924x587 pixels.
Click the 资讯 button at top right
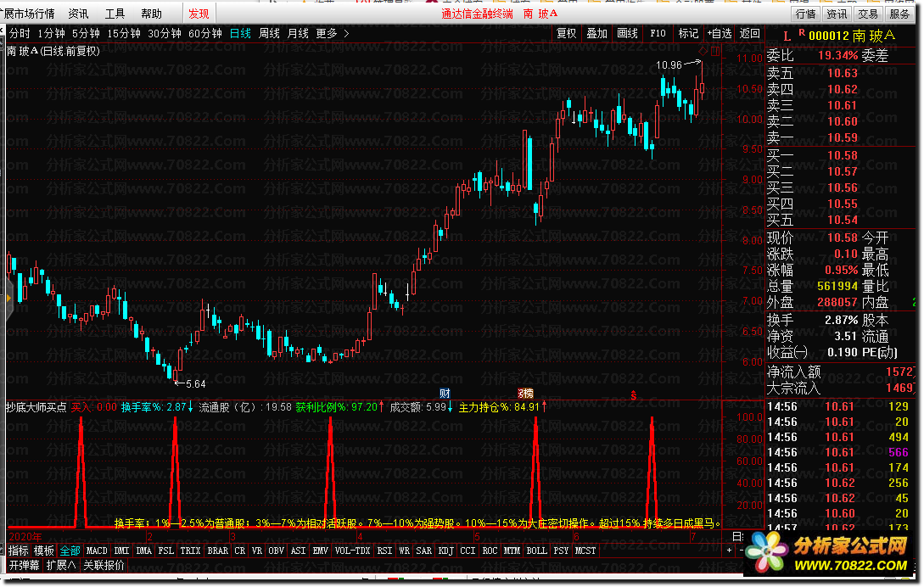click(837, 14)
